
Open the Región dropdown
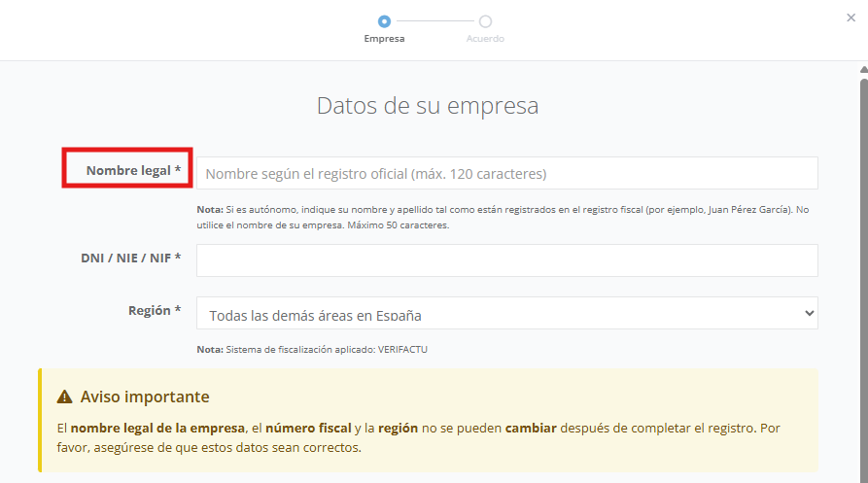tap(507, 313)
